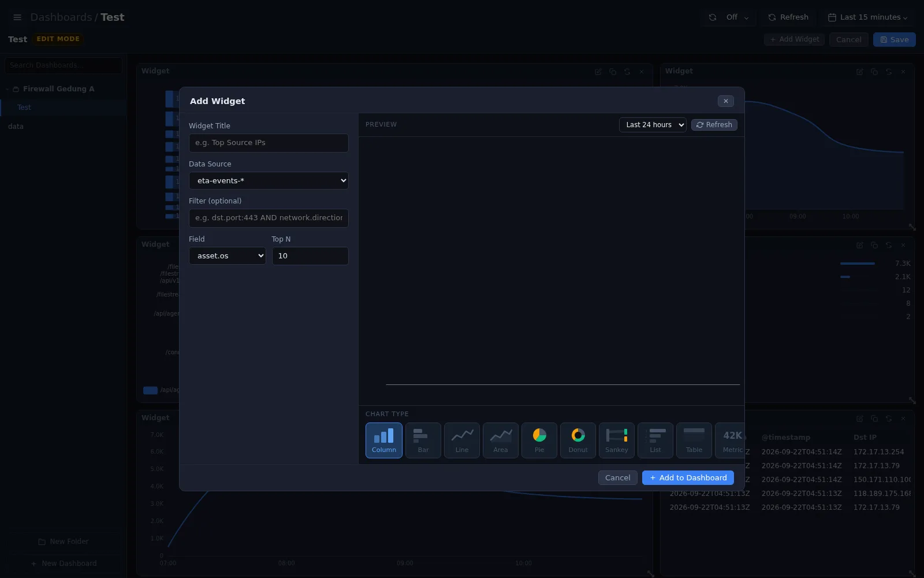Click the Refresh button in the preview header
The height and width of the screenshot is (578, 924).
[x=714, y=125]
